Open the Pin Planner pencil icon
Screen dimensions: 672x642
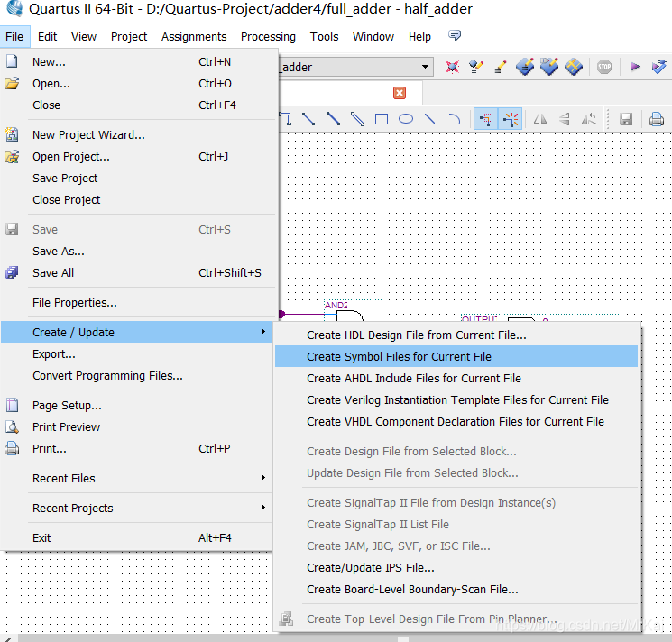click(500, 67)
